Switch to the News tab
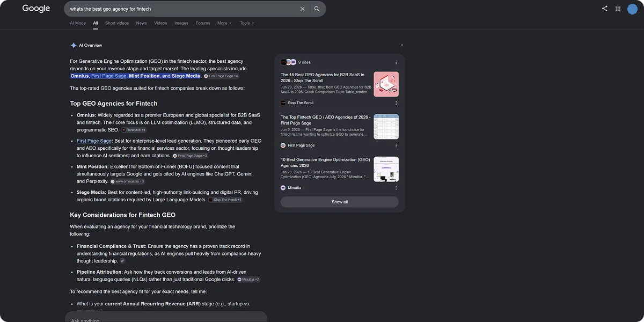 click(141, 23)
